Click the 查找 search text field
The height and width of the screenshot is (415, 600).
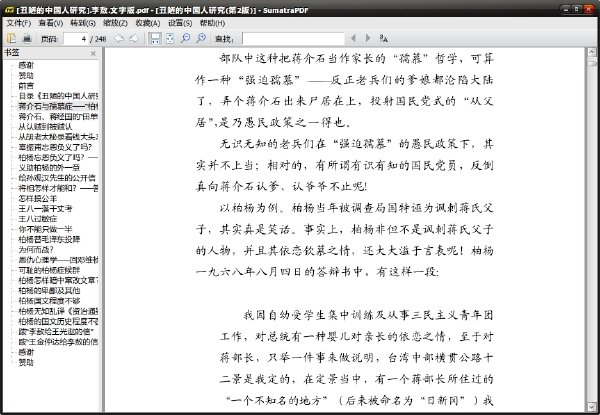[293, 39]
